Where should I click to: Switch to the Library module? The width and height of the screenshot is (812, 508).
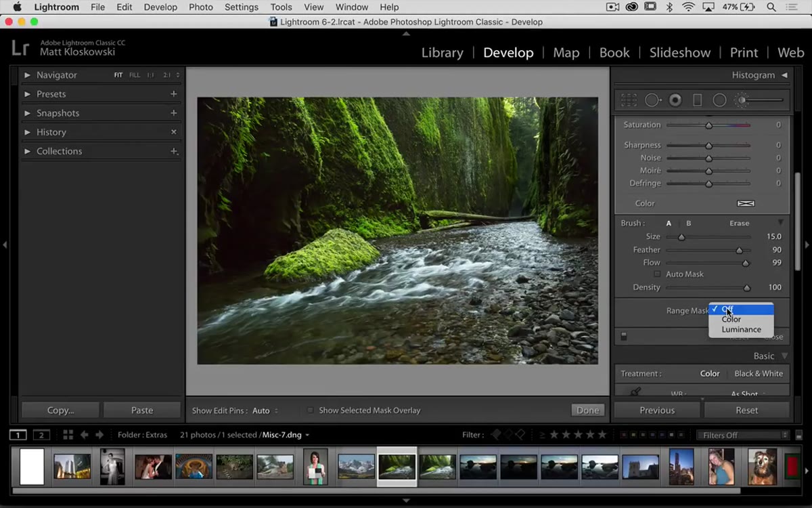coord(443,53)
